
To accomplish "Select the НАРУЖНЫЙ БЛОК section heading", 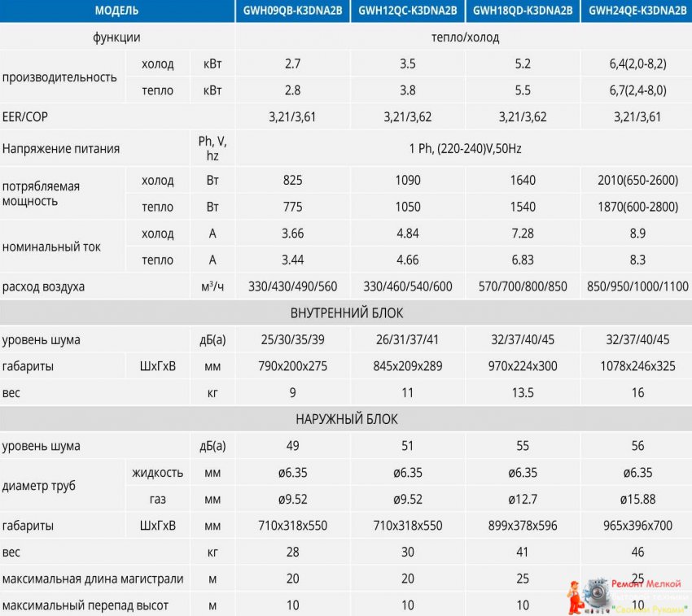I will click(x=346, y=419).
